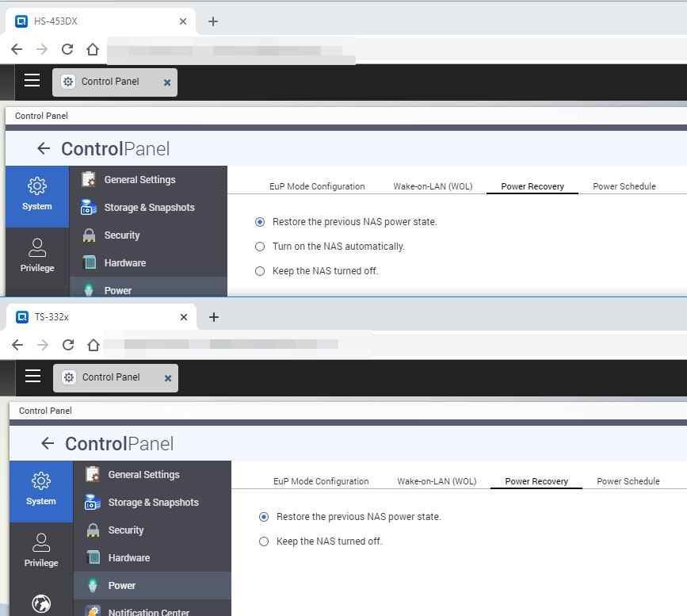Open new browser tab beside TS-332x tab
The image size is (687, 616).
213,317
